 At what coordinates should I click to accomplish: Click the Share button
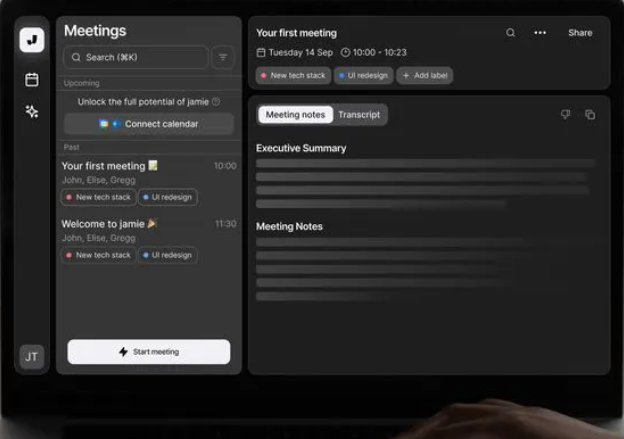pyautogui.click(x=580, y=33)
